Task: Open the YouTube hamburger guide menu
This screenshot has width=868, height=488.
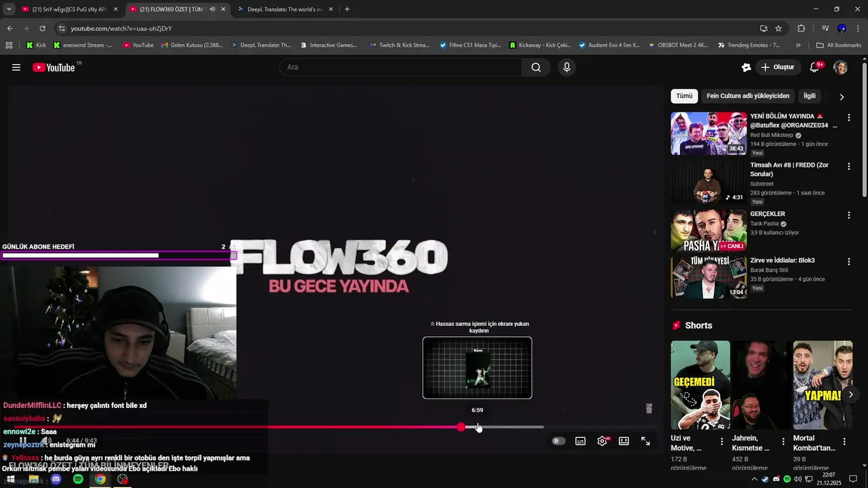Action: [16, 67]
